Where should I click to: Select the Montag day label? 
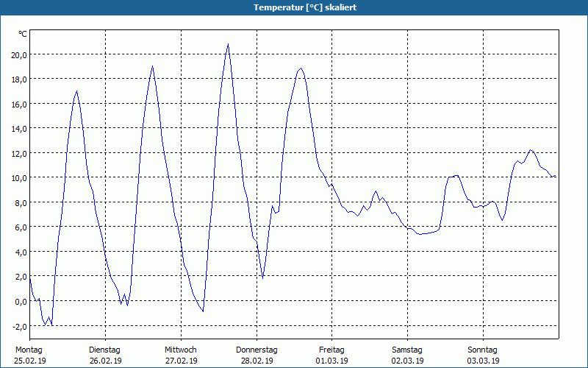pyautogui.click(x=29, y=350)
